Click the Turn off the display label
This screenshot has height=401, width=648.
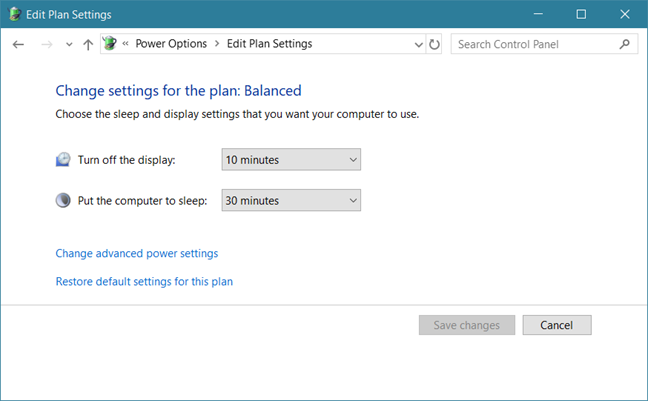(x=126, y=160)
